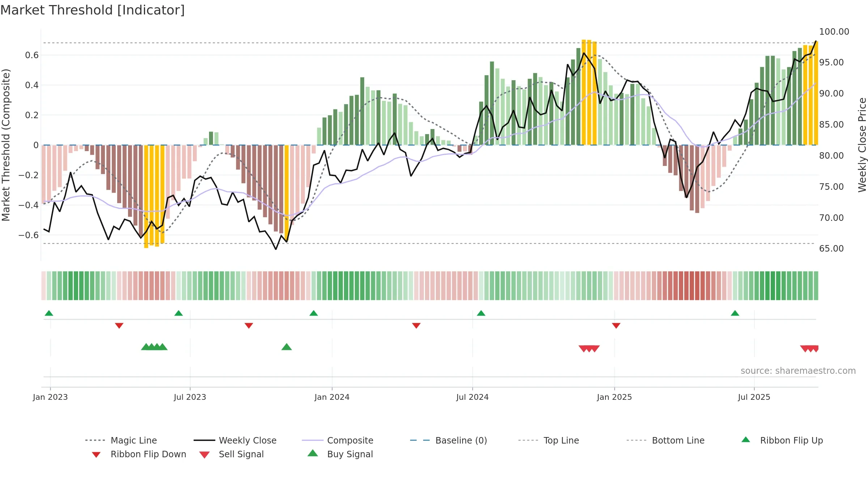Click the 0.6 left axis tick label

(x=32, y=55)
